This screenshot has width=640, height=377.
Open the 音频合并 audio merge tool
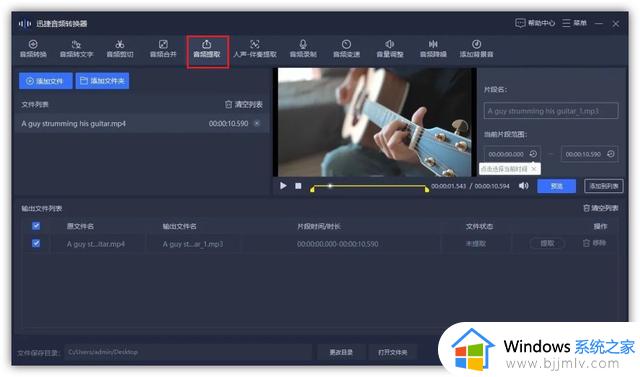click(x=163, y=49)
